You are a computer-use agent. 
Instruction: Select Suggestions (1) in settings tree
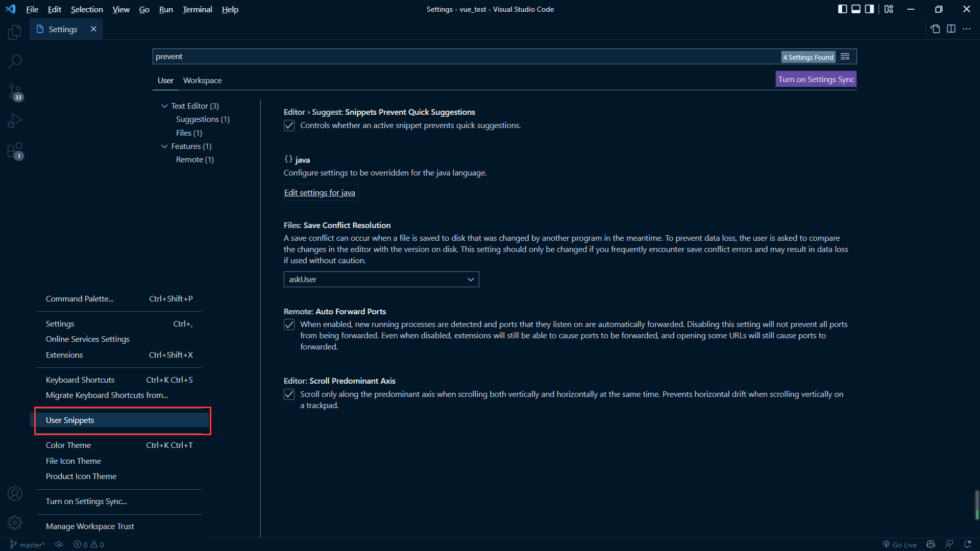[x=203, y=119]
